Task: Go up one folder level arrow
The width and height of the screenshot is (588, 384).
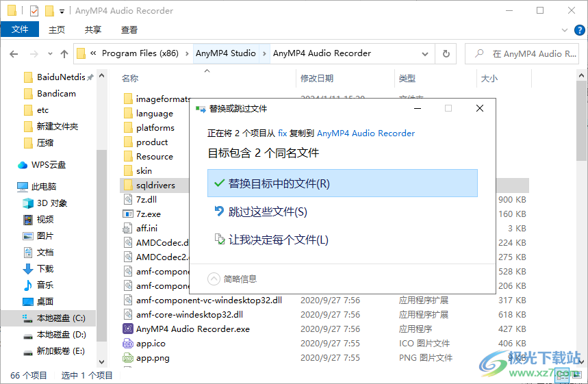Action: click(64, 54)
